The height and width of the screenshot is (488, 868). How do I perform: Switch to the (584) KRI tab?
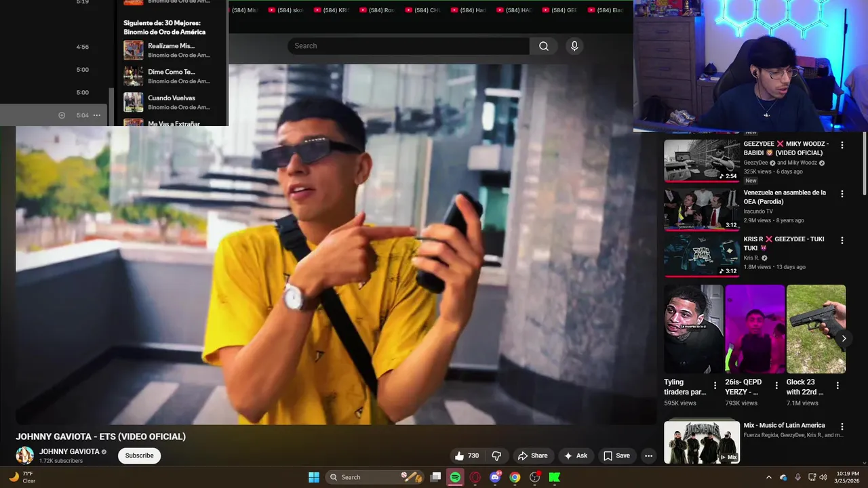click(331, 10)
